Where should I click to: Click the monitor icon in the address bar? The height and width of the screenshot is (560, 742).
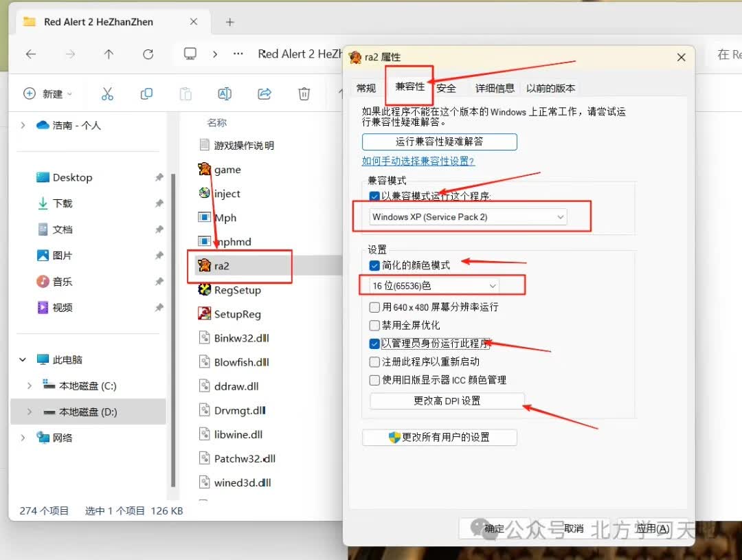pos(190,54)
